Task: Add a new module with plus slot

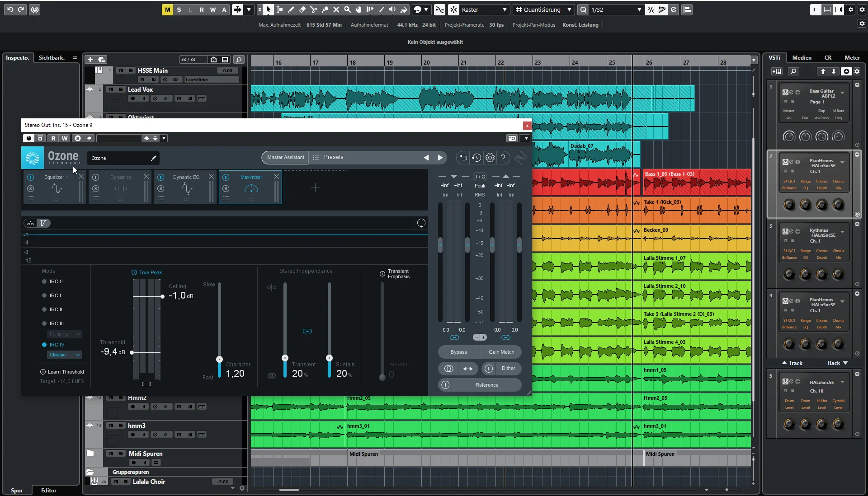Action: (316, 187)
